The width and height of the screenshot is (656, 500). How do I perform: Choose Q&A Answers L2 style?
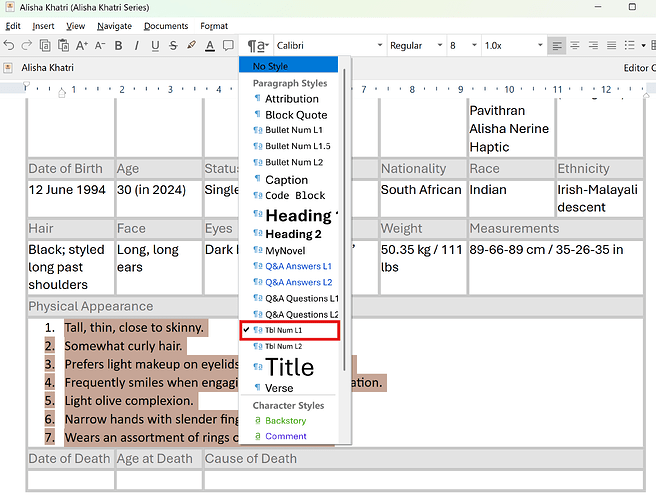point(289,282)
